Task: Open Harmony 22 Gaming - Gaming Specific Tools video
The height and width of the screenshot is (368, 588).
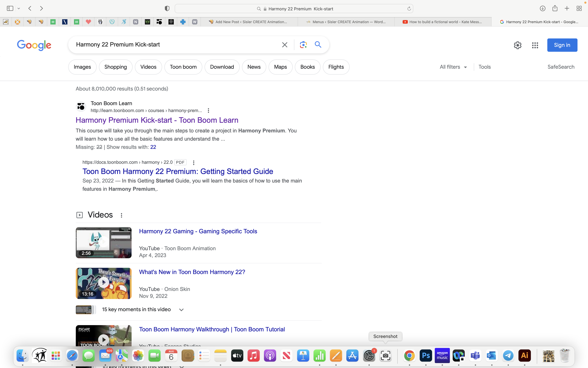Action: tap(198, 231)
